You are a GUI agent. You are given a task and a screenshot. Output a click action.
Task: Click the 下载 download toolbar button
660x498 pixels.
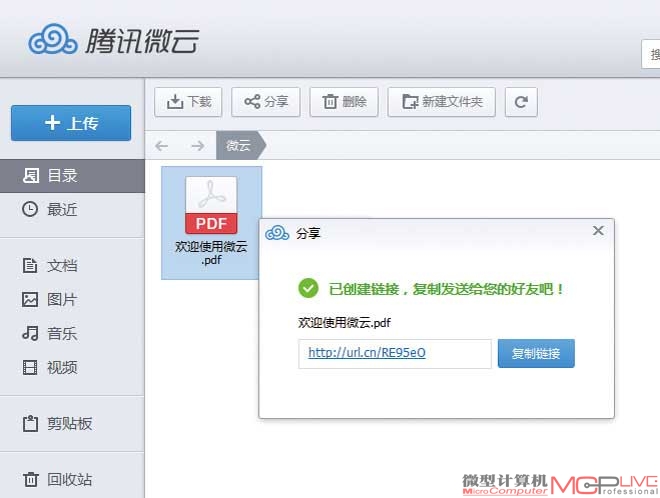[188, 102]
